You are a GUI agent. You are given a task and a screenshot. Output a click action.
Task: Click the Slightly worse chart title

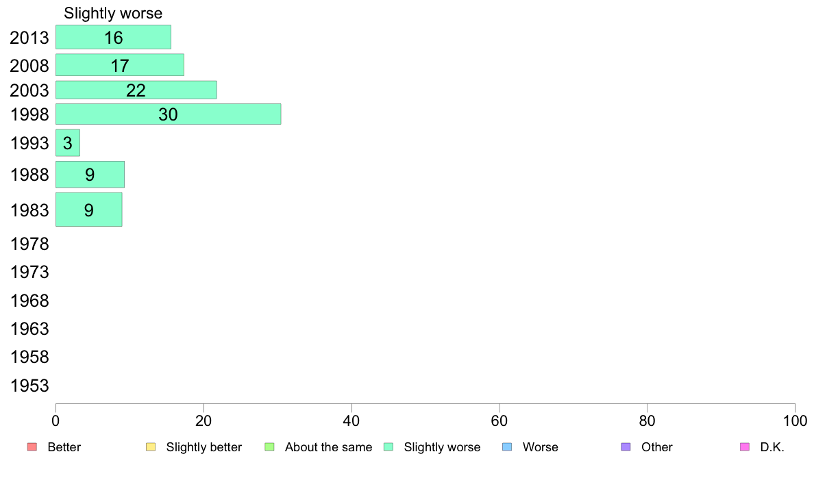click(113, 13)
